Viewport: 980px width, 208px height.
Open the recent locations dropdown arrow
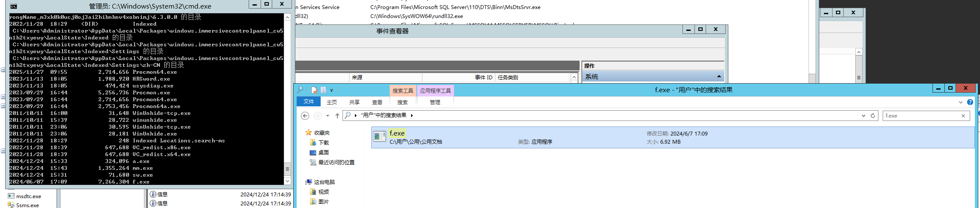[x=328, y=116]
